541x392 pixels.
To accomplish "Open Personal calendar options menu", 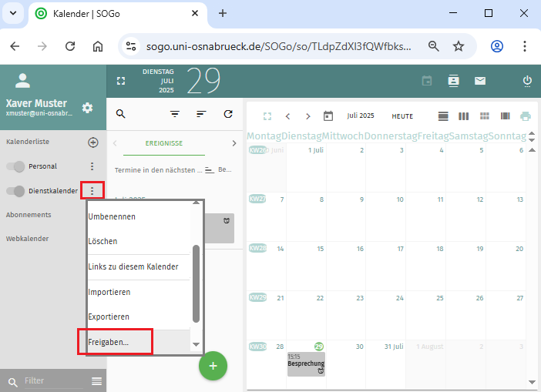I will 92,166.
